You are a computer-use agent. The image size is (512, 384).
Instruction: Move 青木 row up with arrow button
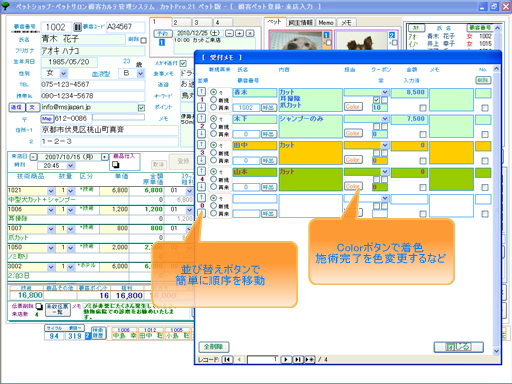coord(202,92)
